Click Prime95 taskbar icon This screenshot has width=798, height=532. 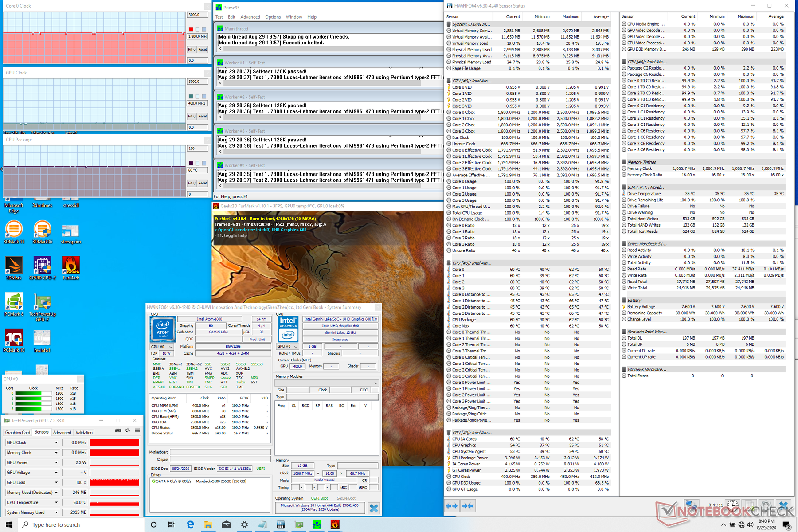coord(317,524)
